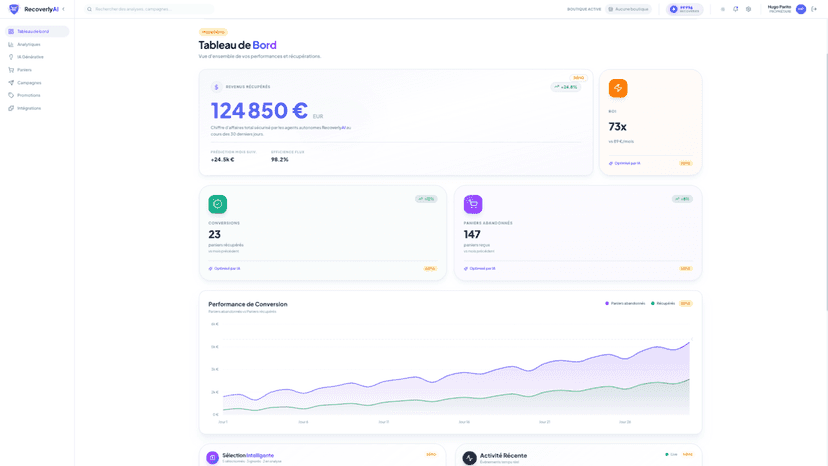
Task: Collapse the sidebar with the chevron
Action: pyautogui.click(x=63, y=9)
